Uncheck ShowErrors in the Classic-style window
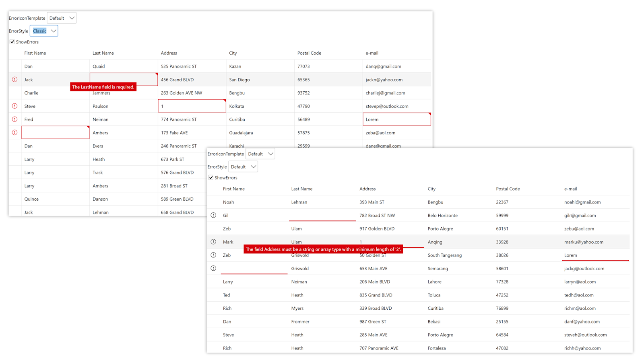This screenshot has height=362, width=644. pyautogui.click(x=12, y=42)
